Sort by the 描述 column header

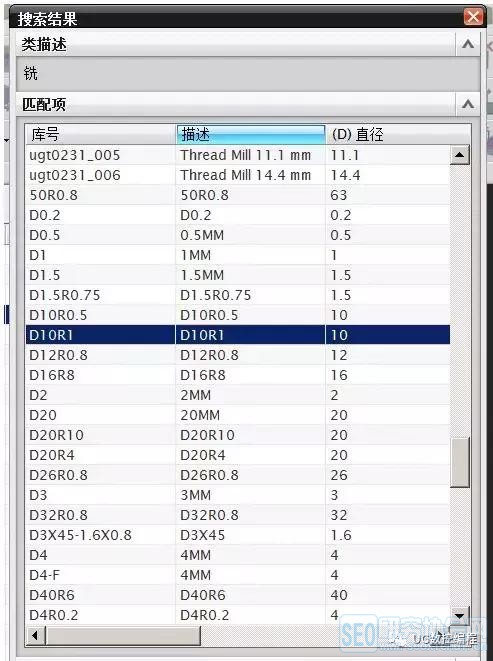(251, 135)
